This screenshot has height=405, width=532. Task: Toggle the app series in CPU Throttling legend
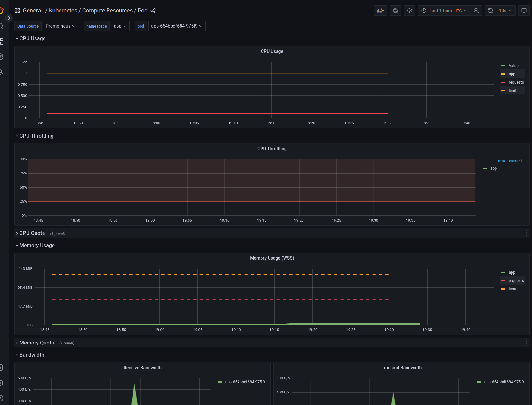[493, 168]
